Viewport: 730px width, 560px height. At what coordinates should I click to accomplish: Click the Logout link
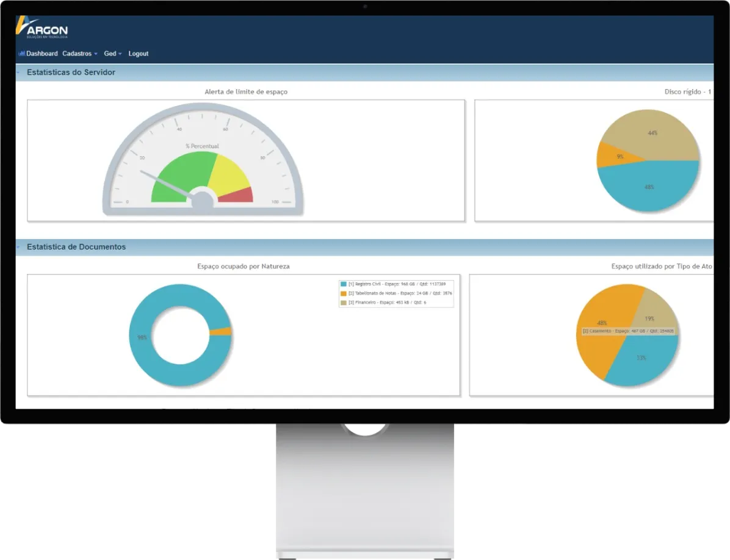pos(139,54)
